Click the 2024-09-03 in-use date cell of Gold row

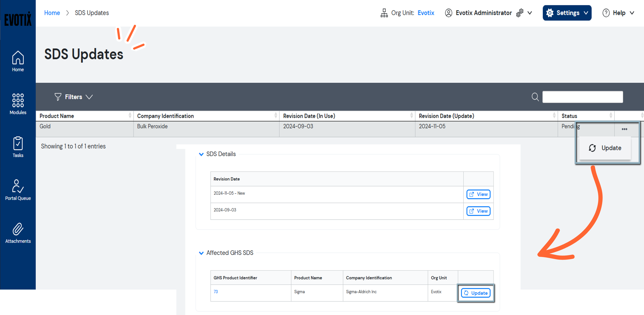(347, 129)
